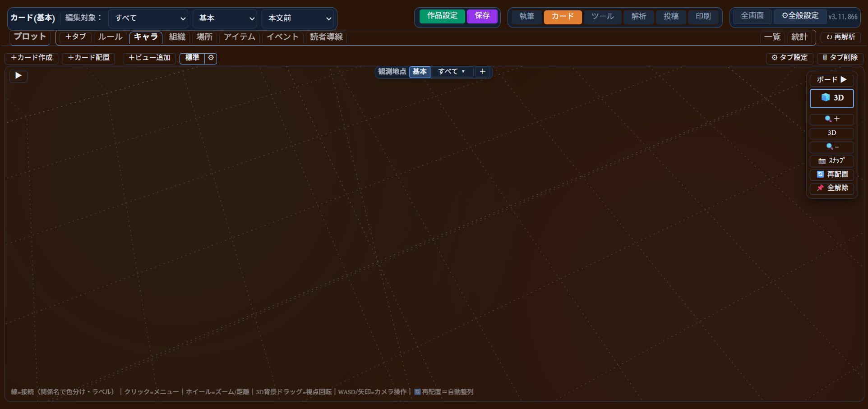This screenshot has width=868, height=409.
Task: Click the カード(基本) title label
Action: 32,18
